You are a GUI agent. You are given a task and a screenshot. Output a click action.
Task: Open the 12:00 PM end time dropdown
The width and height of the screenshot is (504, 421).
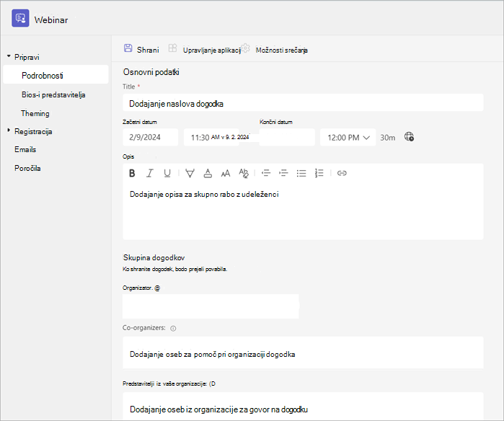click(348, 138)
